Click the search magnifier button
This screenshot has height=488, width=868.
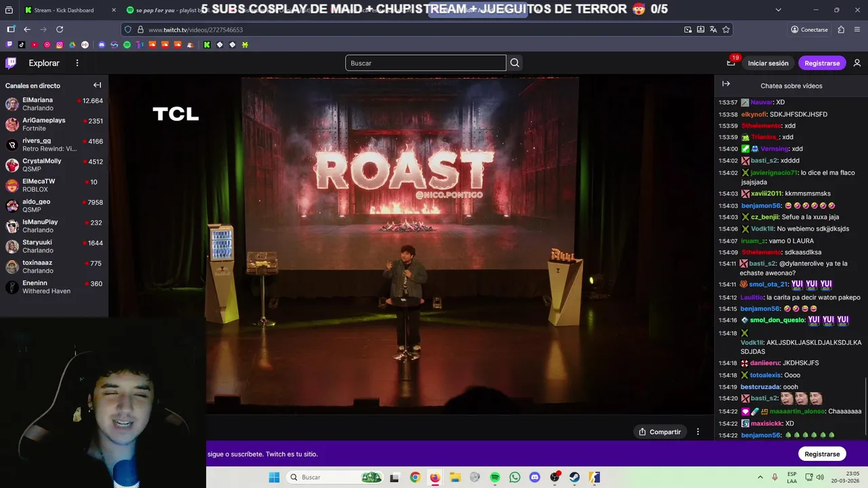515,63
